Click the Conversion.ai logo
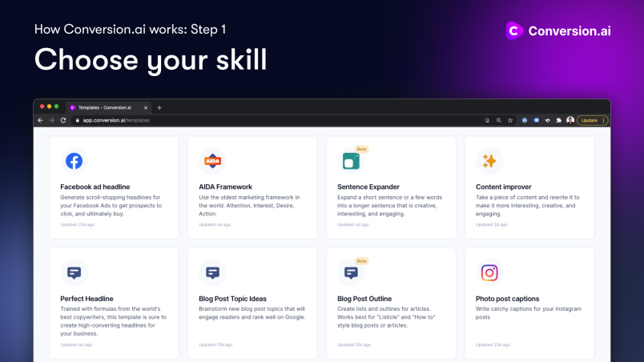Screen dimensions: 644x362 pos(558,30)
